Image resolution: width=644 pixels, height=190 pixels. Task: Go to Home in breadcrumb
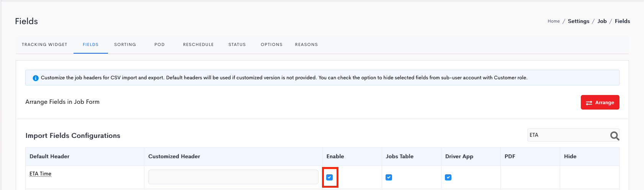[554, 21]
